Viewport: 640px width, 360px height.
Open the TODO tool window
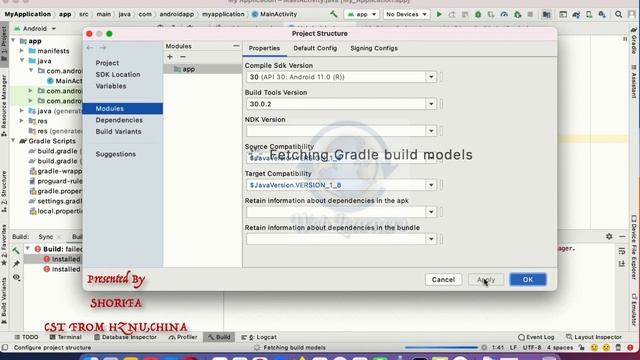click(26, 337)
